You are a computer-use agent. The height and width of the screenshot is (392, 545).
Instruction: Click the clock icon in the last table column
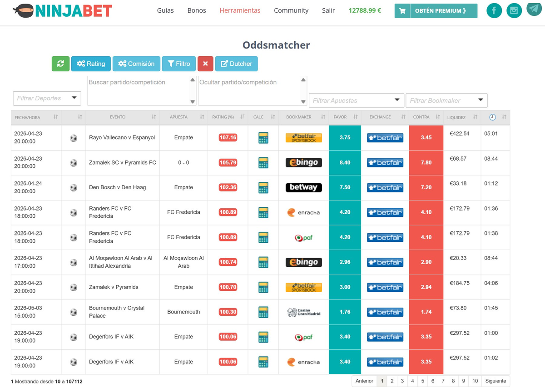pyautogui.click(x=492, y=117)
